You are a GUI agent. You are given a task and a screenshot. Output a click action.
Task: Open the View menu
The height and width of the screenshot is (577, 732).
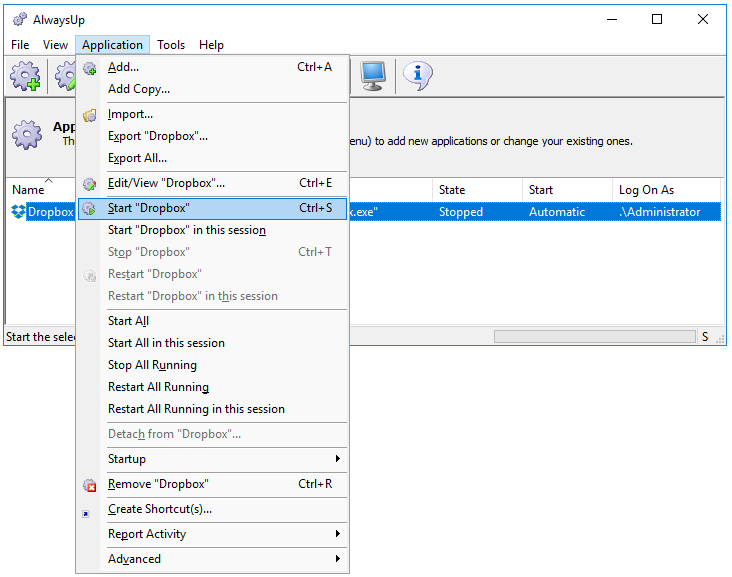[x=55, y=45]
